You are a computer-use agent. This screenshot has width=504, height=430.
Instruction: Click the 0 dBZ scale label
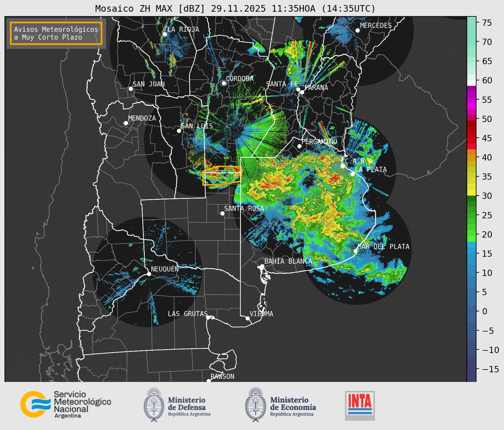[484, 311]
